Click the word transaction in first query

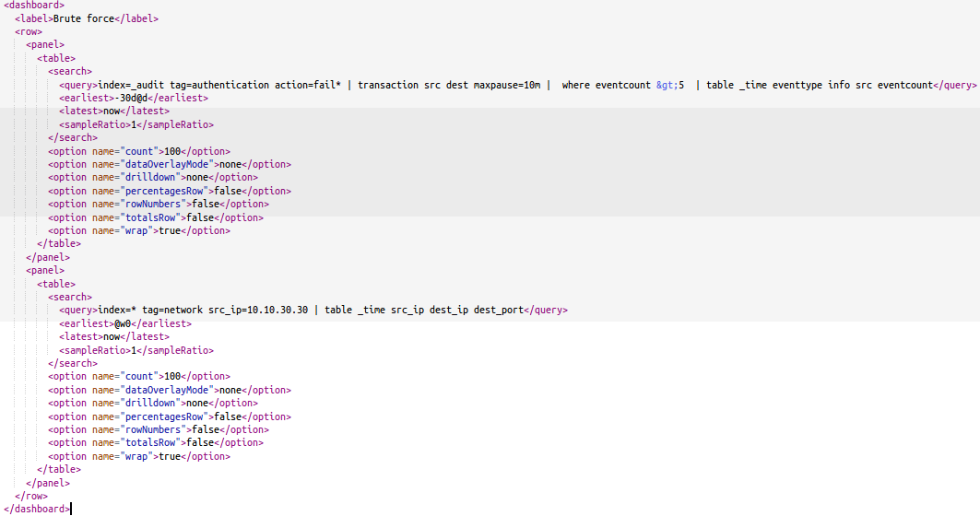tap(388, 85)
